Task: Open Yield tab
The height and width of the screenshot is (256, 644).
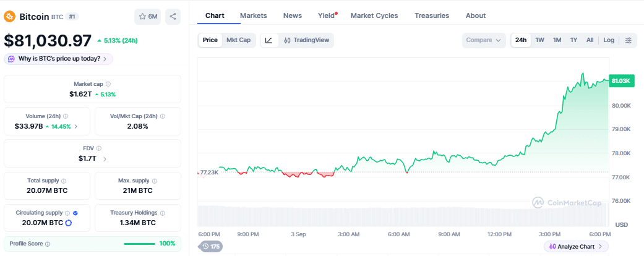Action: (326, 15)
